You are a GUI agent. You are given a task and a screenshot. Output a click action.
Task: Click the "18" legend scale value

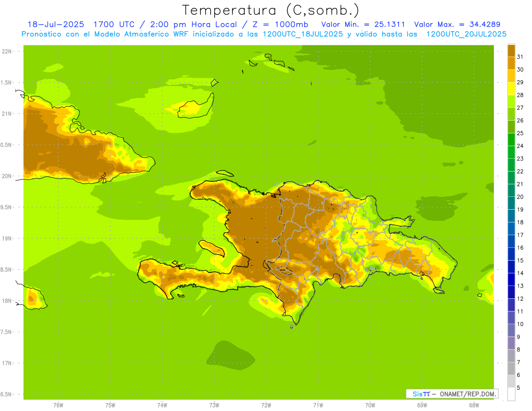coord(520,222)
